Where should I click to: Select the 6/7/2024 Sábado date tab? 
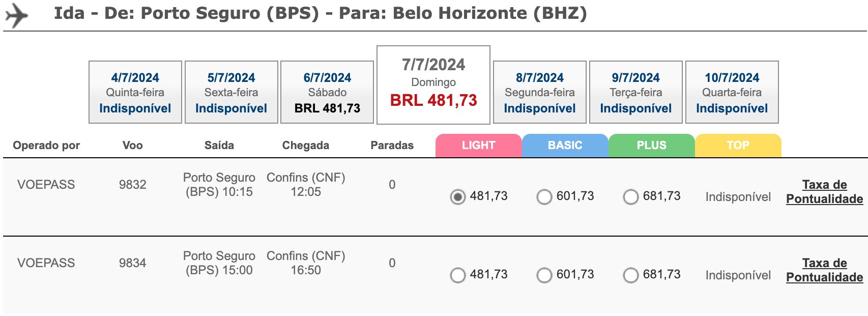[327, 92]
